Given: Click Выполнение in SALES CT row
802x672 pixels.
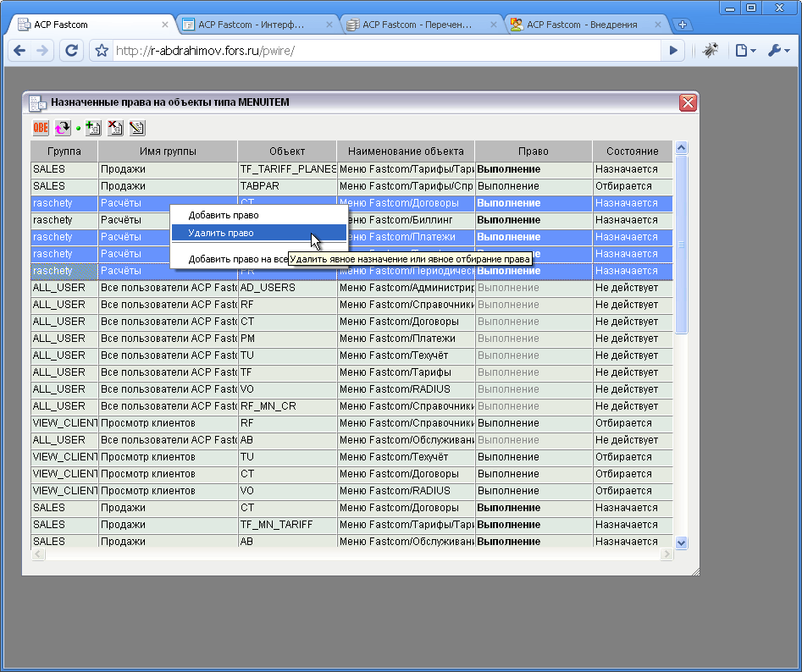Looking at the screenshot, I should click(x=534, y=508).
